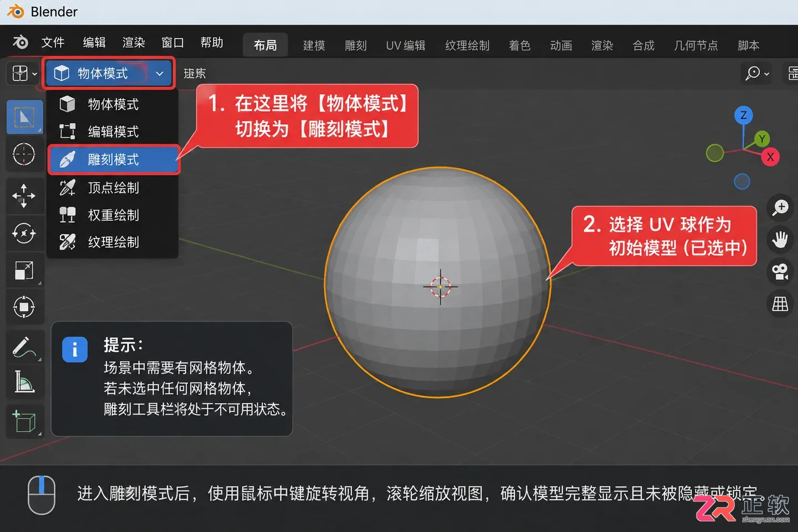Toggle the camera view button
The image size is (798, 532).
pos(780,272)
